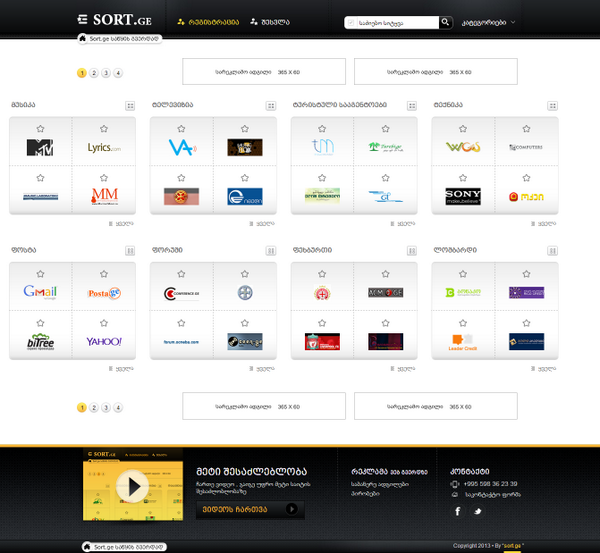Viewport: 600px width, 553px height.
Task: Open the Twitter icon in footer
Action: [478, 511]
